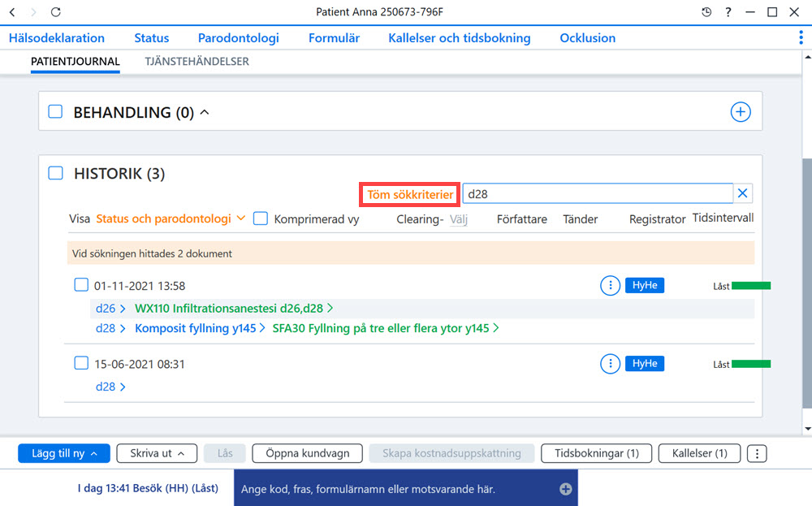812x506 pixels.
Task: Click the Töm sökkriterier link
Action: [410, 195]
